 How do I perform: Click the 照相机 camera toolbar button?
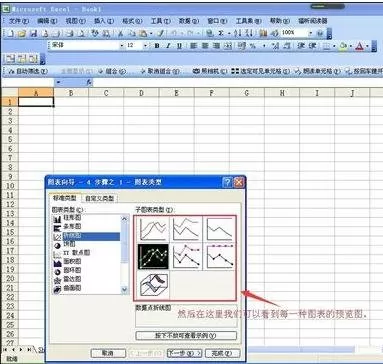210,71
